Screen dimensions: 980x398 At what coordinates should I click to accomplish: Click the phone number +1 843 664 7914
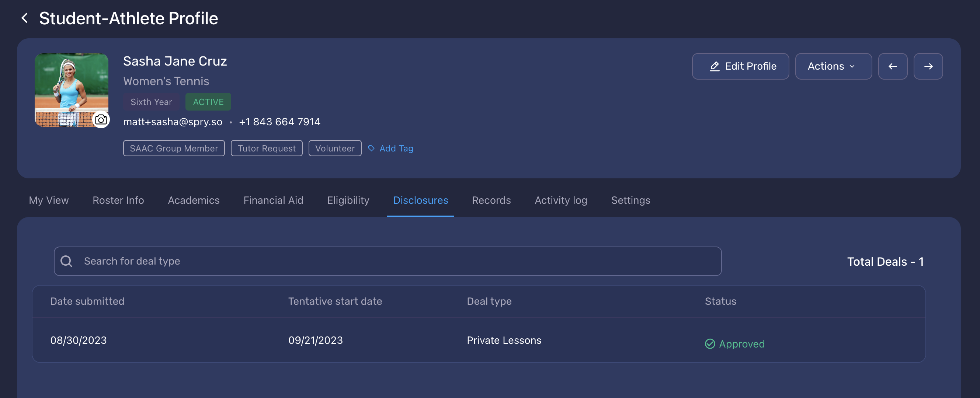(x=279, y=122)
